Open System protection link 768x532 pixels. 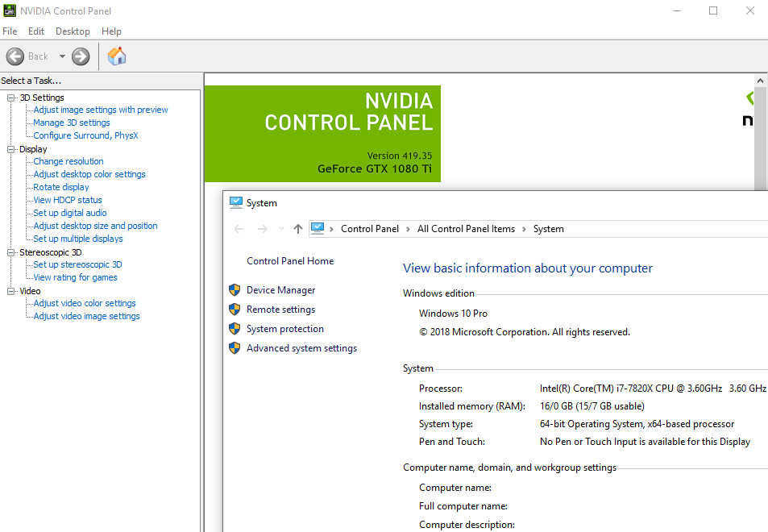point(285,329)
